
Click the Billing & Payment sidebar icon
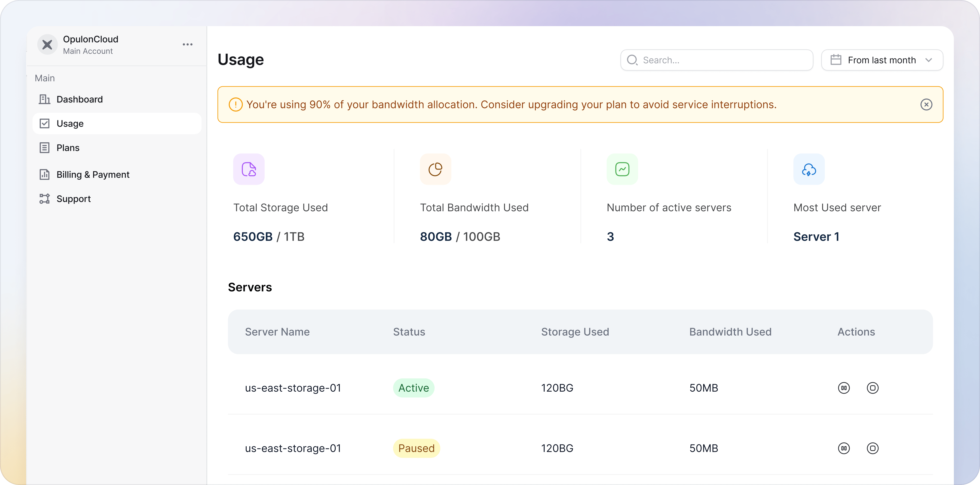(x=45, y=174)
